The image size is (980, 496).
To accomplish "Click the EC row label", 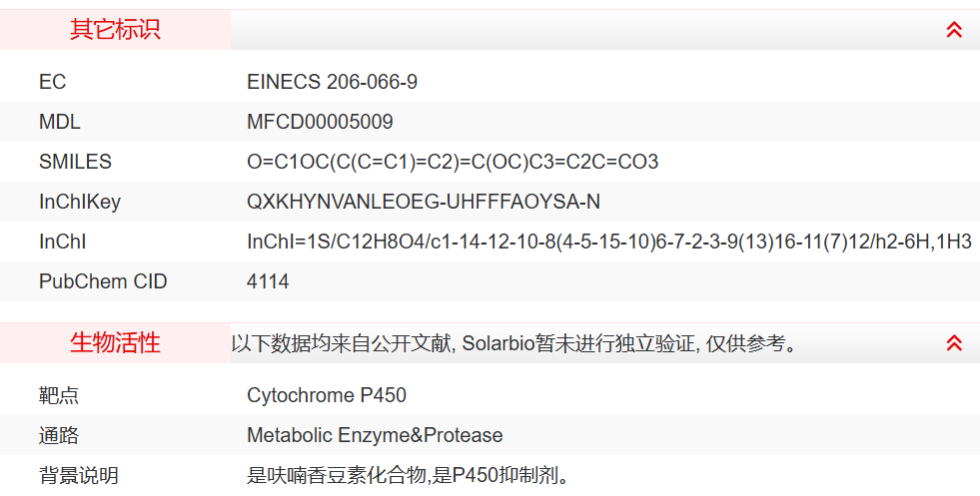I will 52,82.
